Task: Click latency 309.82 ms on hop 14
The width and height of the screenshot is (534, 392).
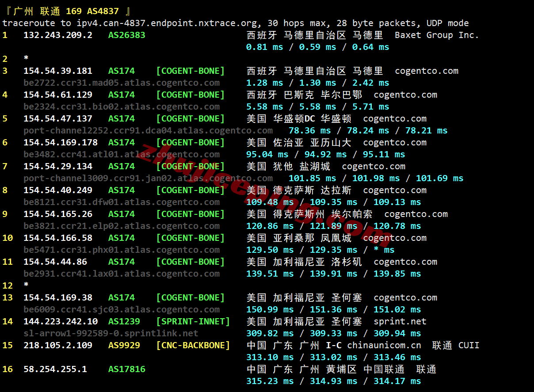Action: (x=270, y=333)
